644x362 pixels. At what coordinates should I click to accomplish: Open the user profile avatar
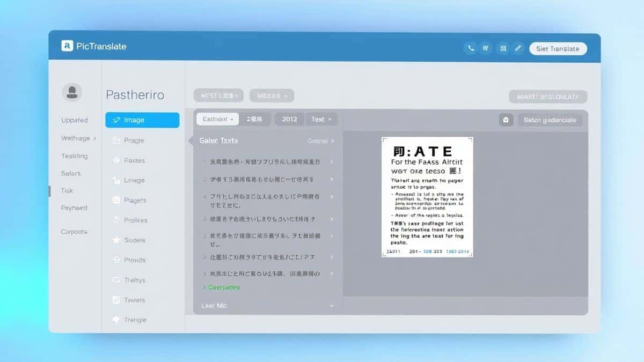(72, 92)
